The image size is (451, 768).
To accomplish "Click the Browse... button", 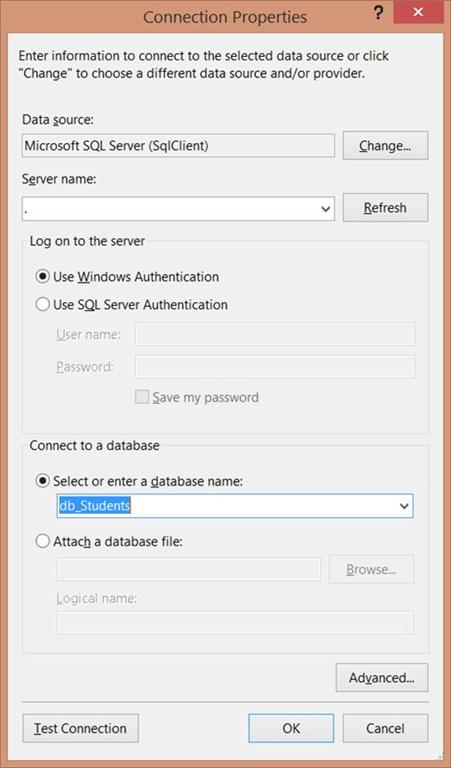I will click(372, 569).
